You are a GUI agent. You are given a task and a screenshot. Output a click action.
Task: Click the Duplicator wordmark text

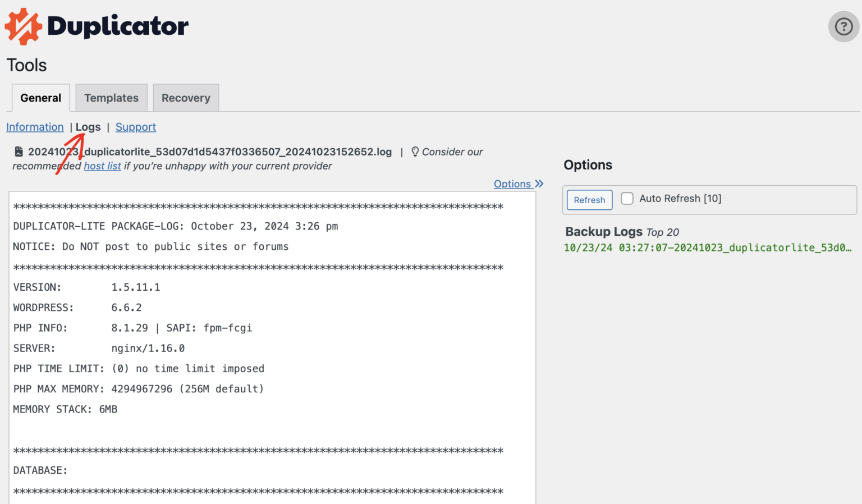(x=118, y=26)
